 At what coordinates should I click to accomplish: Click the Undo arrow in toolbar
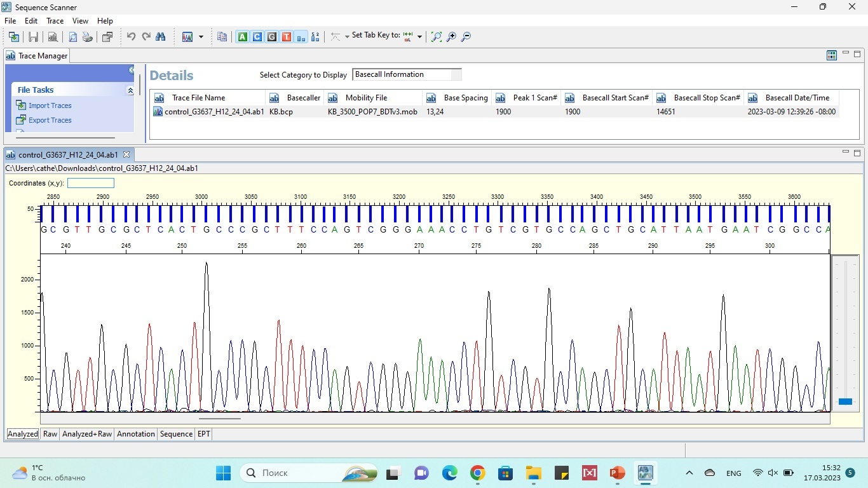coord(131,37)
